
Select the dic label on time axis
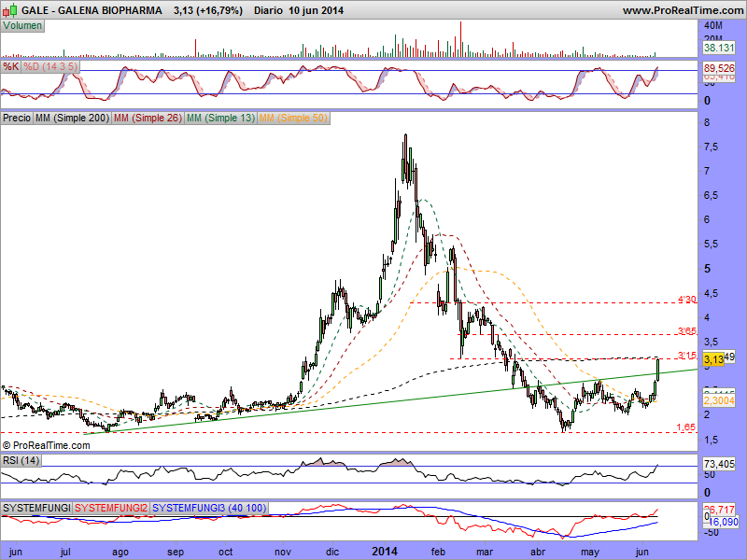click(x=332, y=552)
